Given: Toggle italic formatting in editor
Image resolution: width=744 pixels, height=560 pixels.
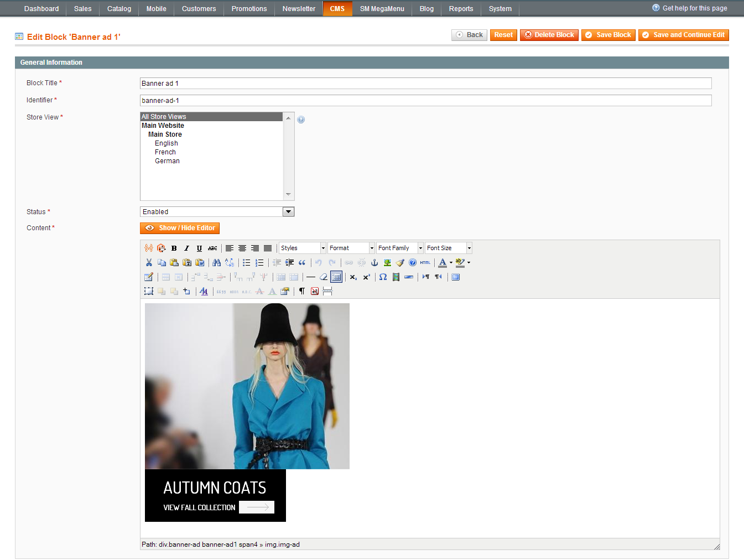Looking at the screenshot, I should [186, 248].
